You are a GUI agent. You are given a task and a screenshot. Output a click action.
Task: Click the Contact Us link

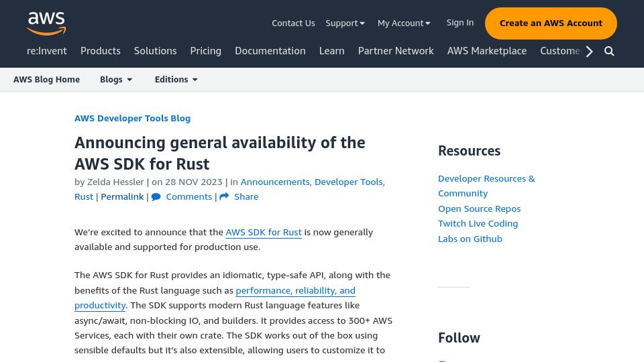[293, 23]
